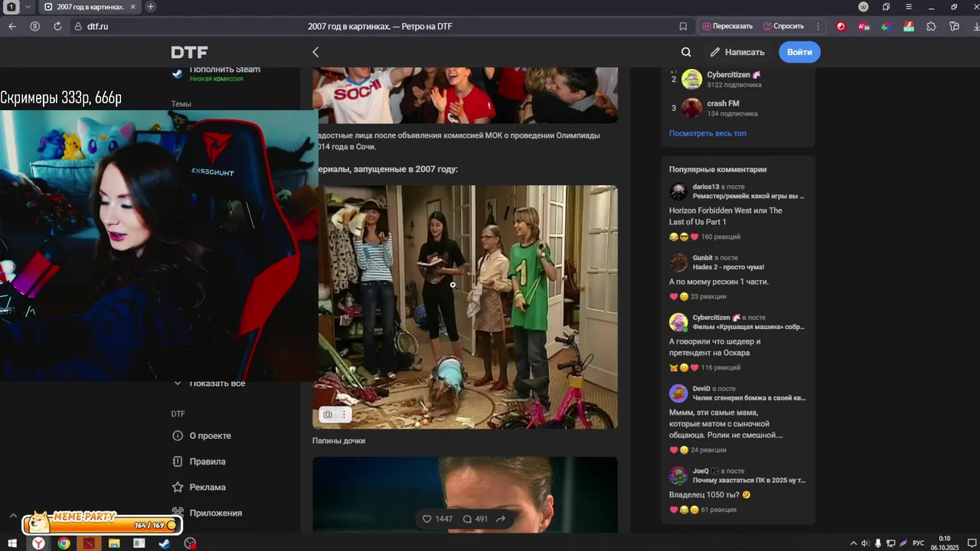Bookmark this page with the bookmark icon
Image resolution: width=980 pixels, height=551 pixels.
(683, 26)
